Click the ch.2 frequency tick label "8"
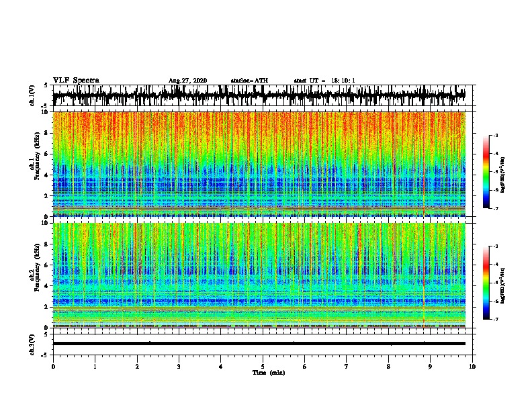Screen dimensions: 532x411 (47, 244)
